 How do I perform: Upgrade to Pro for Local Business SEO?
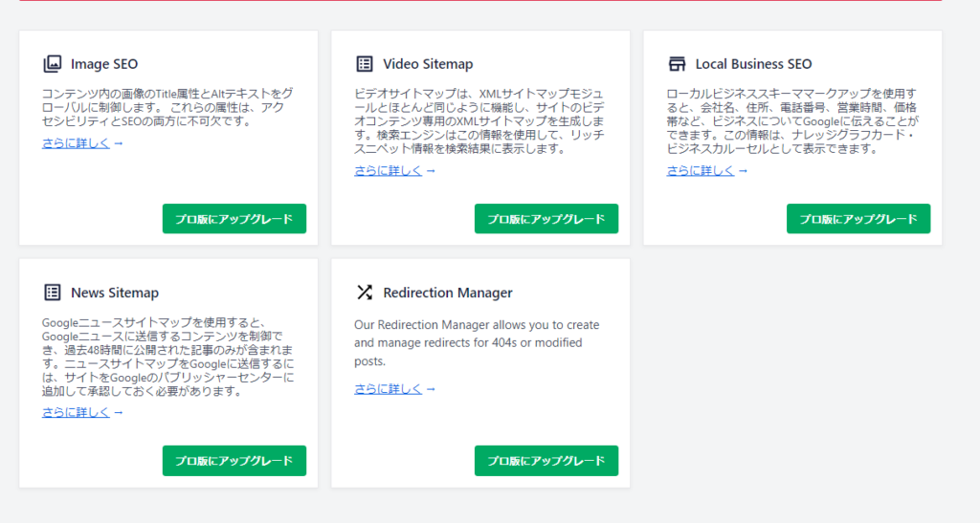(x=857, y=218)
